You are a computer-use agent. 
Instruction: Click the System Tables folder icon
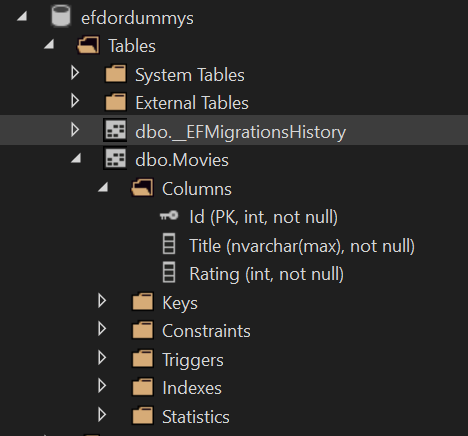coord(116,74)
